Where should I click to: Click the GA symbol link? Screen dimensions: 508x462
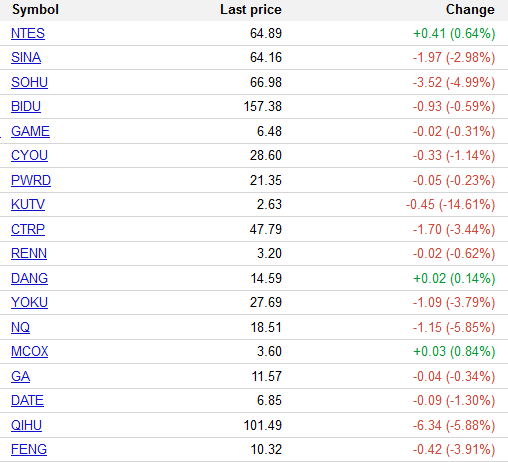[20, 376]
